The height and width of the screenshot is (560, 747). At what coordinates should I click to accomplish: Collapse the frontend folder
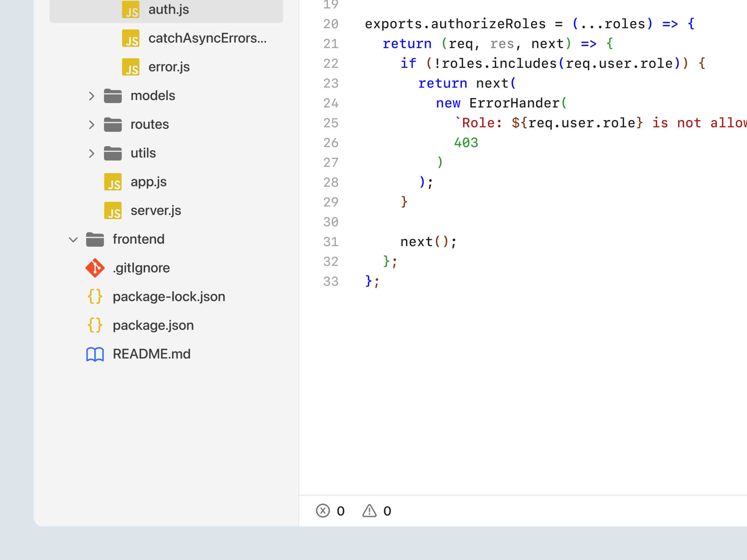(x=73, y=240)
